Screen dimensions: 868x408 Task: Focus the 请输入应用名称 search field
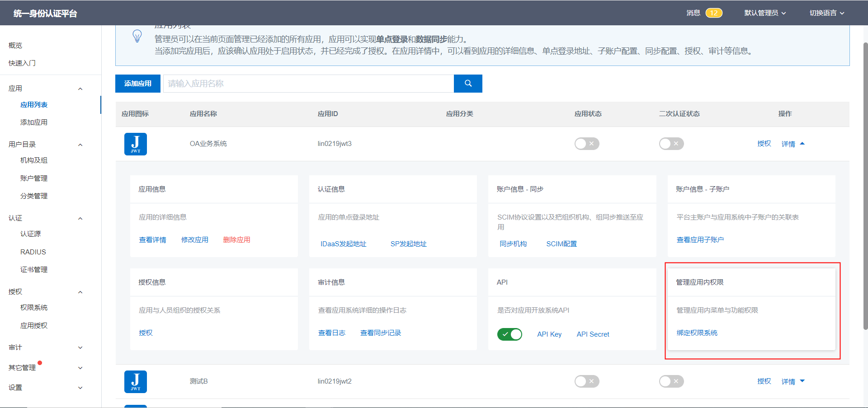pos(308,84)
